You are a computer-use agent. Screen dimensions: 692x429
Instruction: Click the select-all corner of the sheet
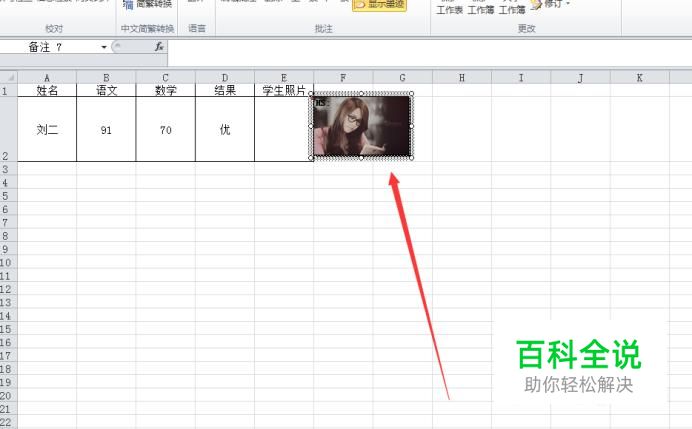point(8,78)
